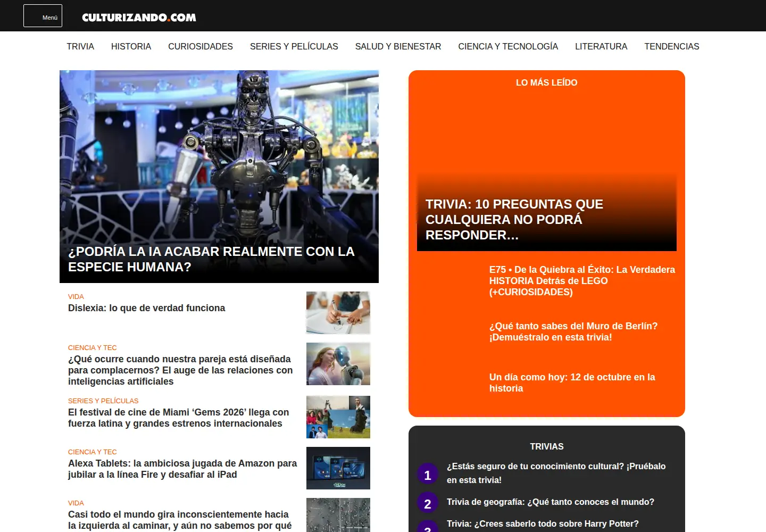Open the E75 LEGO history article
This screenshot has width=766, height=532.
(x=582, y=281)
